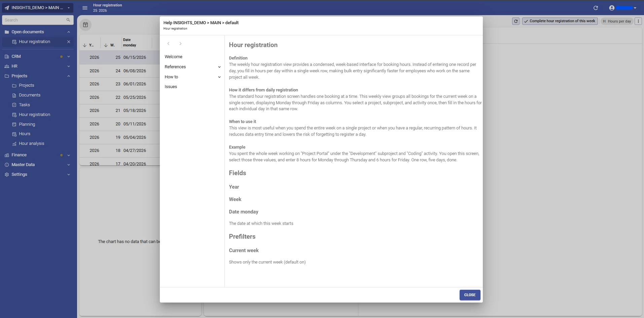Select week 25 row 06/15/2026
The width and height of the screenshot is (644, 318).
pos(120,57)
